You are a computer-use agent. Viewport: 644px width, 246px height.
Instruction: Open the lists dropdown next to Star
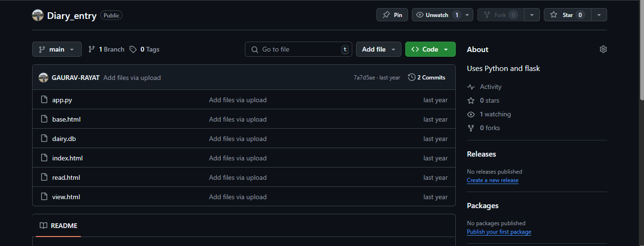coord(599,15)
